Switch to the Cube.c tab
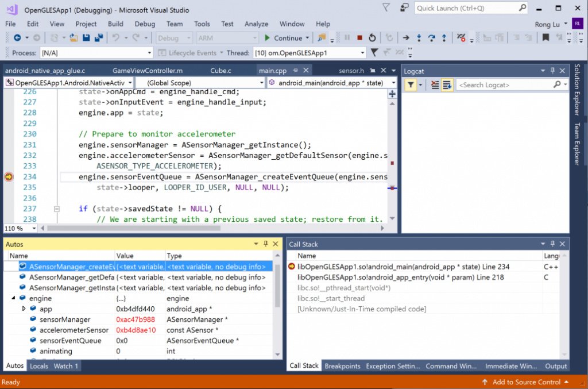 click(x=222, y=71)
